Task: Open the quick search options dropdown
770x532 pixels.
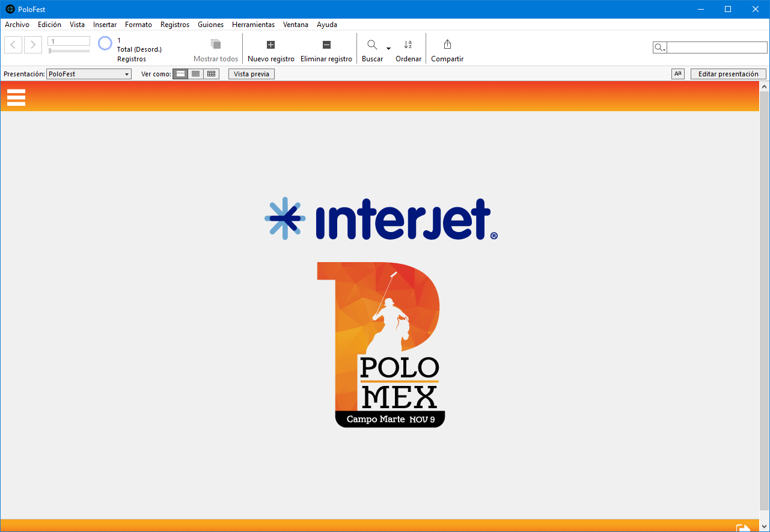Action: tap(660, 48)
